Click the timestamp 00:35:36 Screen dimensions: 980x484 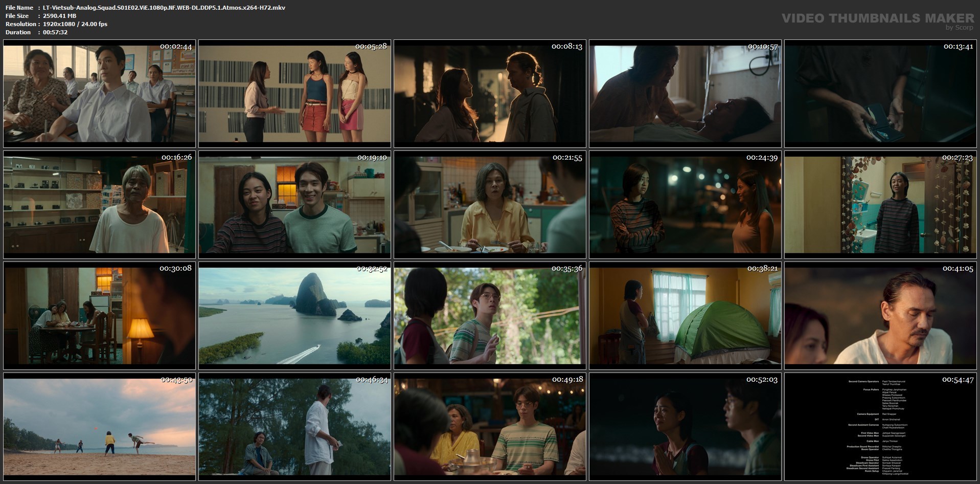tap(567, 269)
